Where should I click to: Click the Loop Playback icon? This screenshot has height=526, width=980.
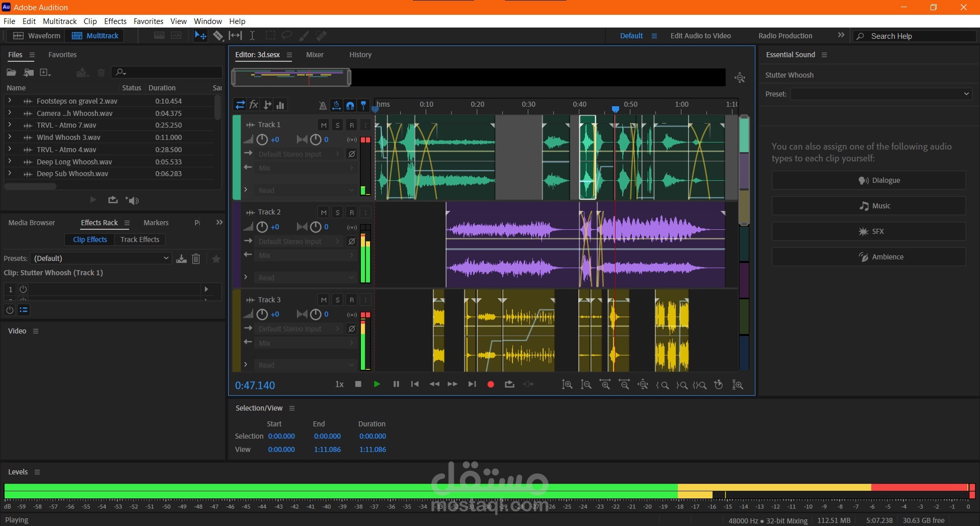coord(509,385)
